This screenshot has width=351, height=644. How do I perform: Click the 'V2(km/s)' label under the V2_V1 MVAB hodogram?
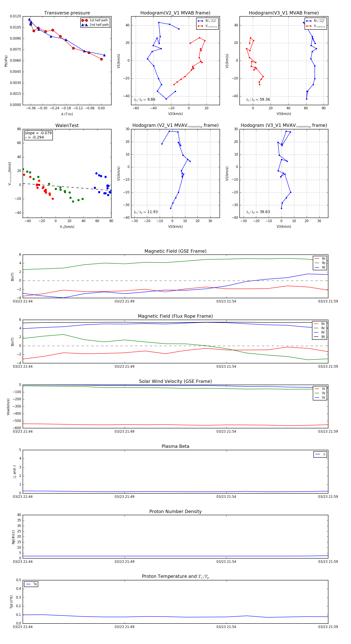175,114
